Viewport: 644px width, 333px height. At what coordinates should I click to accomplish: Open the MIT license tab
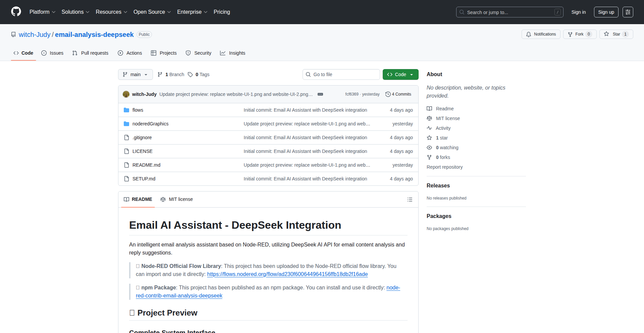tap(177, 199)
